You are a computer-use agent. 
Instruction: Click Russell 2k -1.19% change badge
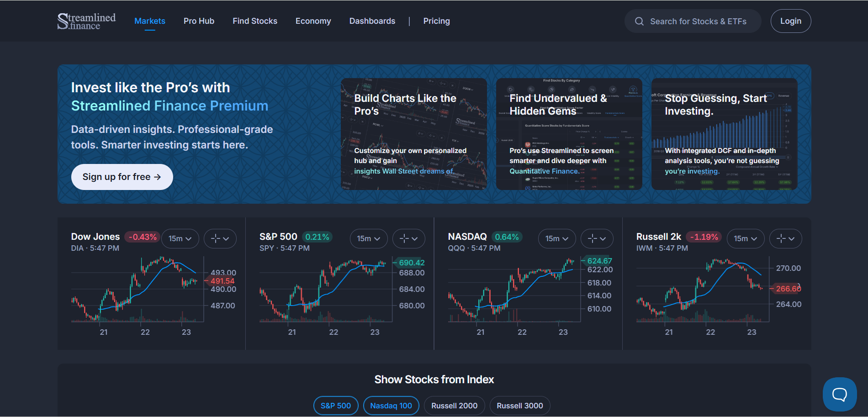click(x=704, y=237)
